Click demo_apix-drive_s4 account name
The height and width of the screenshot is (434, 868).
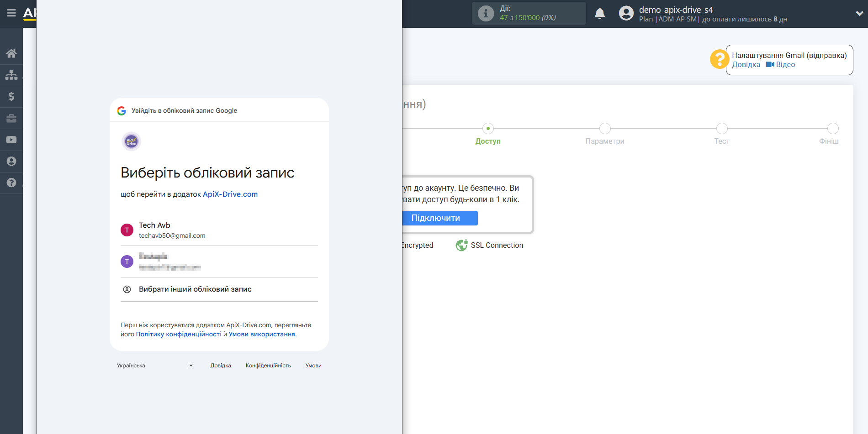(x=676, y=10)
